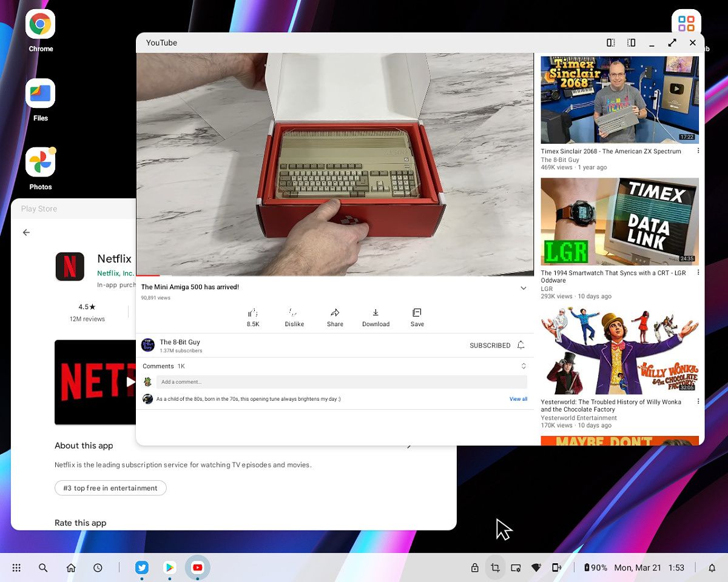The image size is (728, 582).
Task: Click View all comments link
Action: tap(518, 399)
